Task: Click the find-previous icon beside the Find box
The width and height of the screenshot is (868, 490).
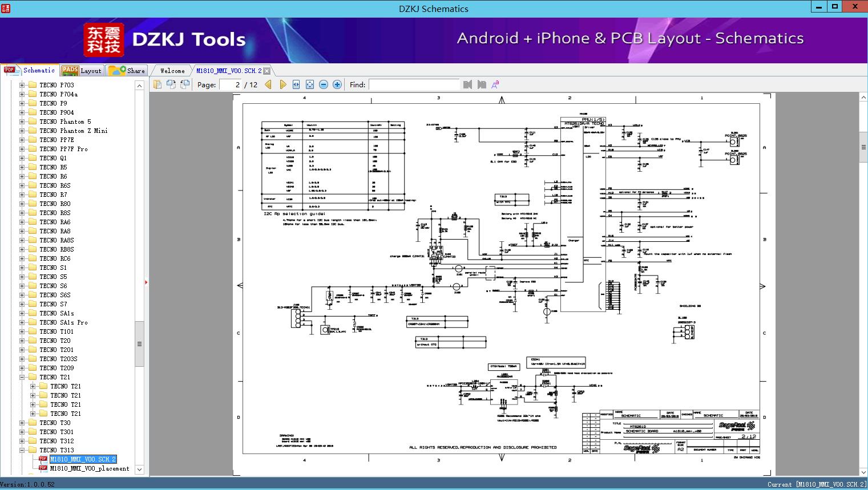Action: coord(468,84)
